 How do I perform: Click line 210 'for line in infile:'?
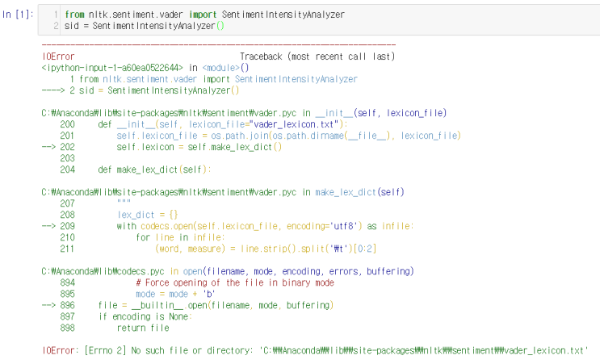pos(142,237)
